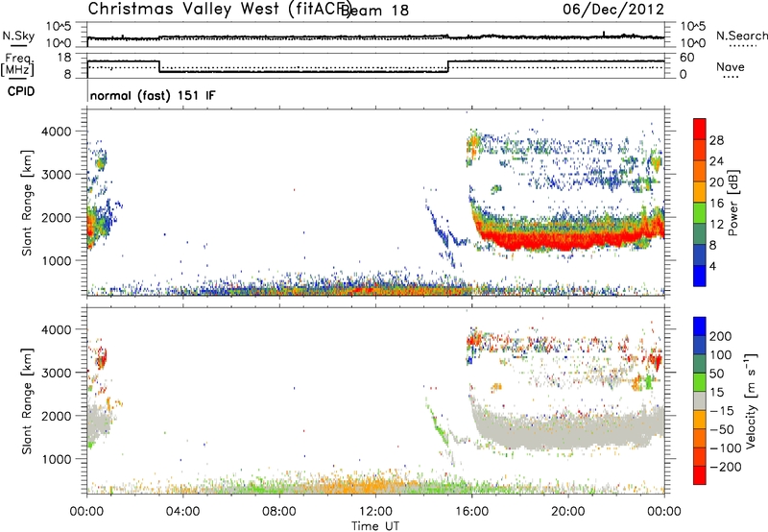Click the Velocity [m s-1] colorbar title

point(751,400)
